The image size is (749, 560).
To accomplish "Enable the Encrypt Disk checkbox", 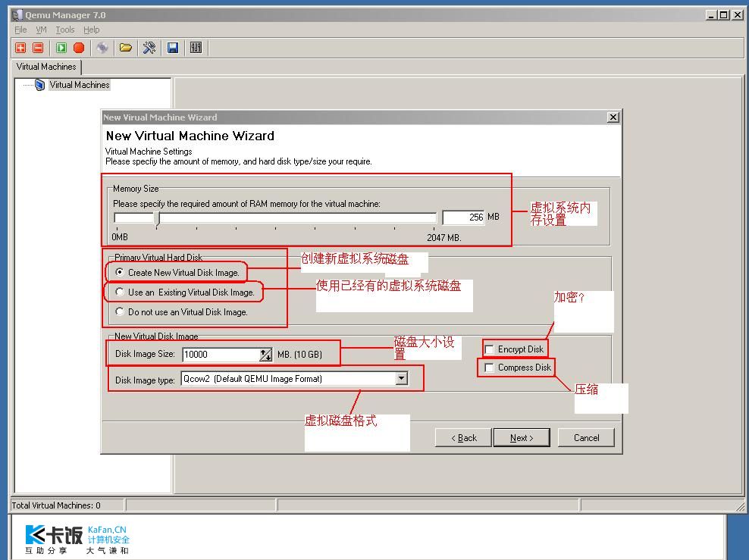I will 489,349.
